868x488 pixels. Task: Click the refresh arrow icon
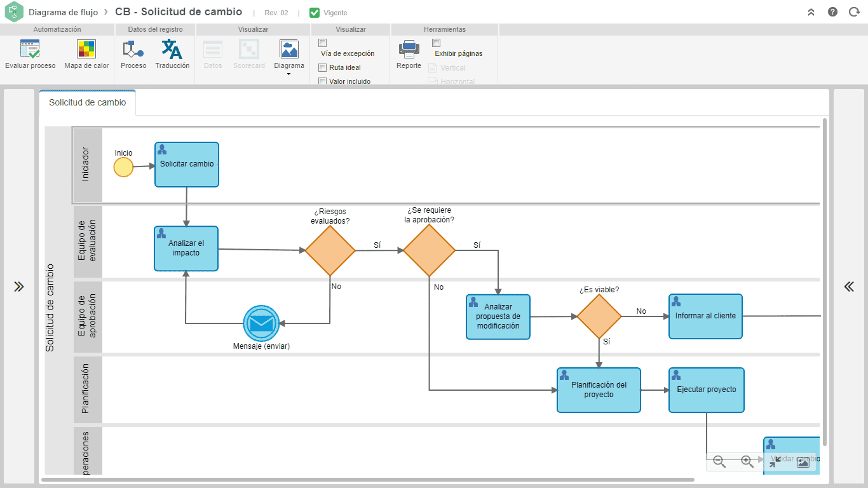(x=854, y=12)
